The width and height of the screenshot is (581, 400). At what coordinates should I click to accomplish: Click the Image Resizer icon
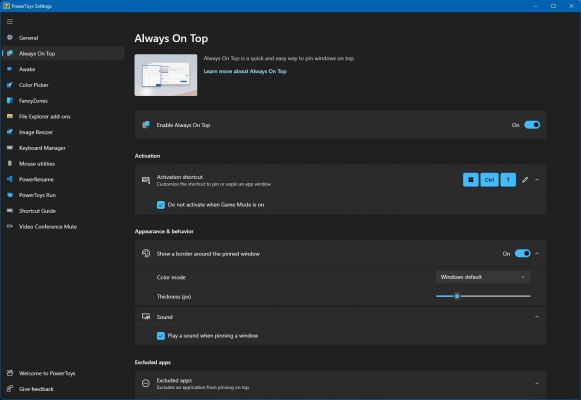[10, 132]
